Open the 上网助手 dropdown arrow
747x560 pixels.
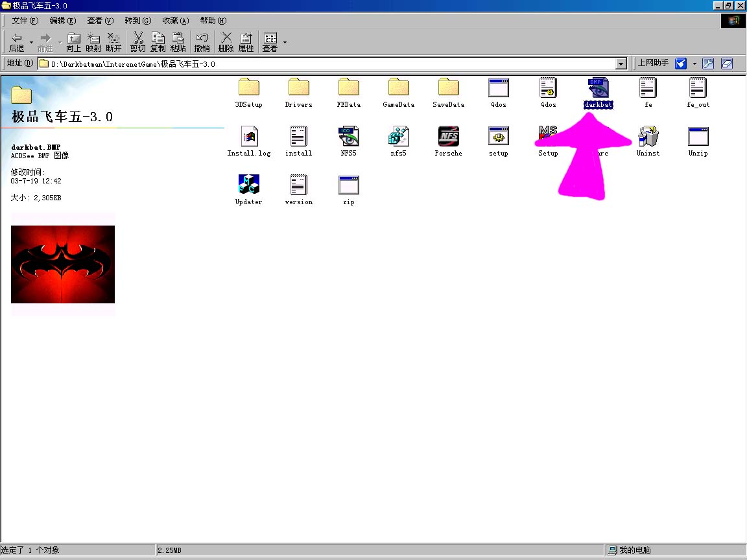coord(694,64)
